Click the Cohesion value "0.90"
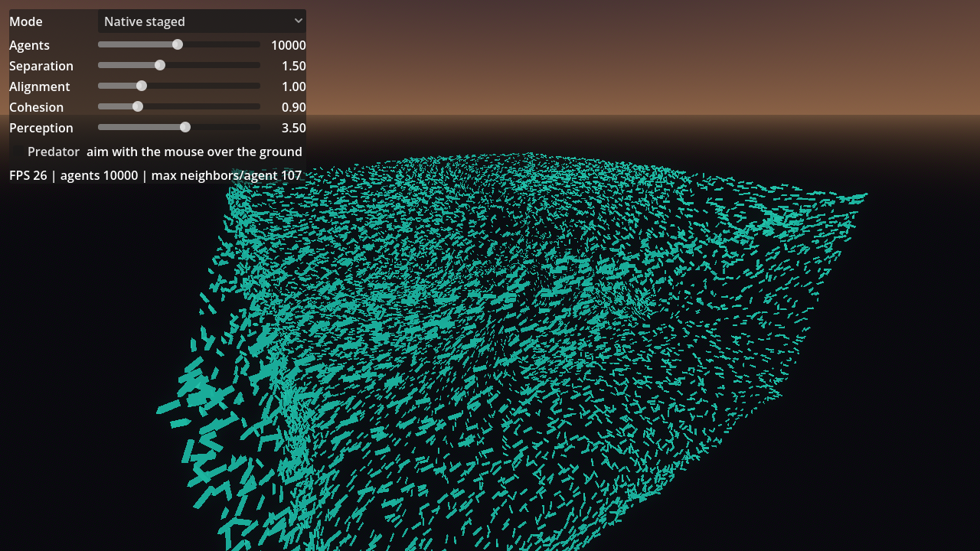 pos(294,107)
